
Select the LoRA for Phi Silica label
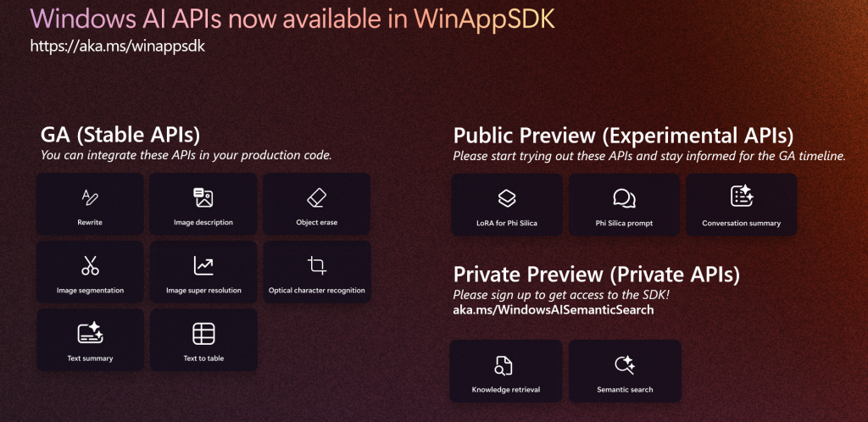[507, 224]
